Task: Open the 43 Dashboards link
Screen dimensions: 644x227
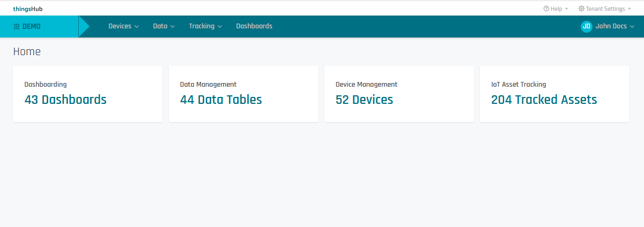Action: 65,100
